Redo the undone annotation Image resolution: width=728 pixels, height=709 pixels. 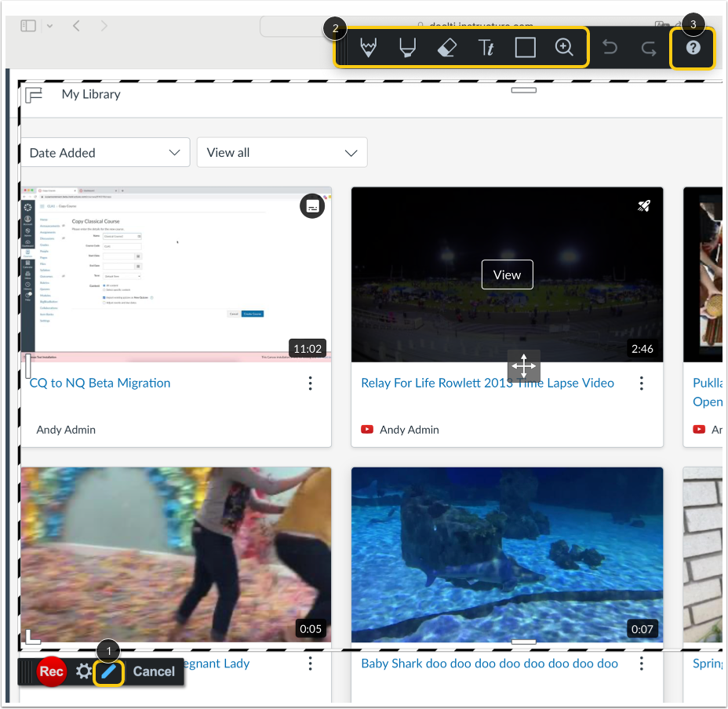648,47
